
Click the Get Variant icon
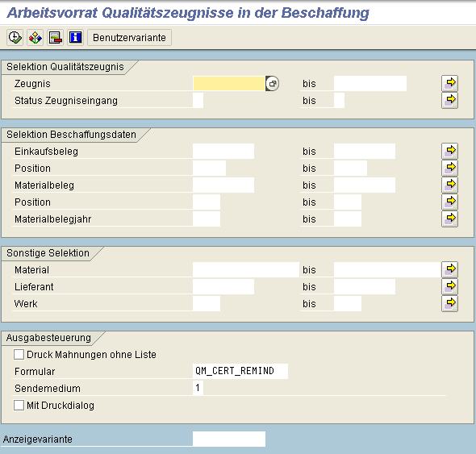(x=35, y=38)
